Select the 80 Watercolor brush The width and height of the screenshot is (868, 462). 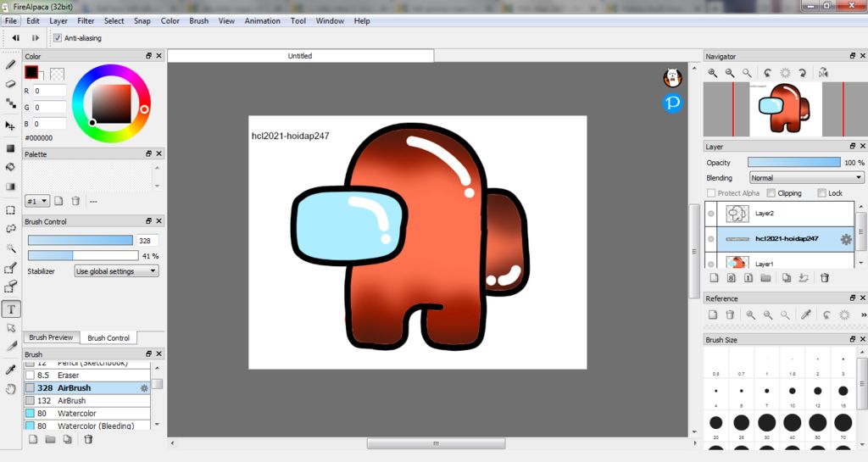tap(87, 414)
